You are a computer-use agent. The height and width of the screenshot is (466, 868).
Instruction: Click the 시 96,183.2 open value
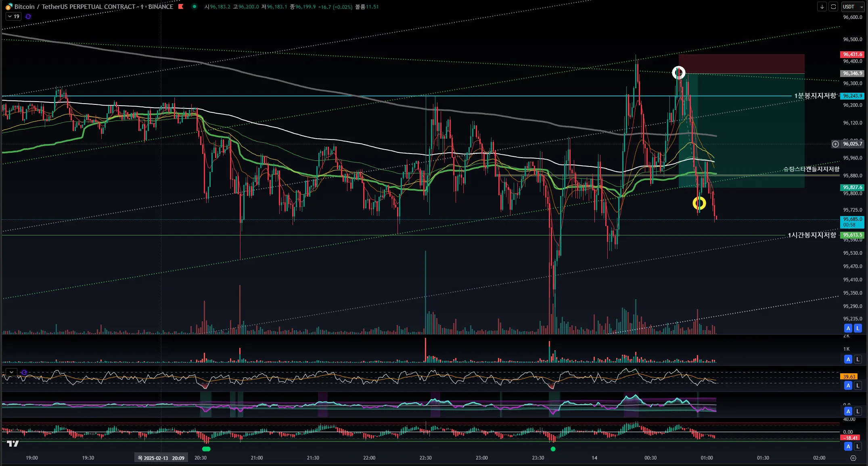[218, 7]
